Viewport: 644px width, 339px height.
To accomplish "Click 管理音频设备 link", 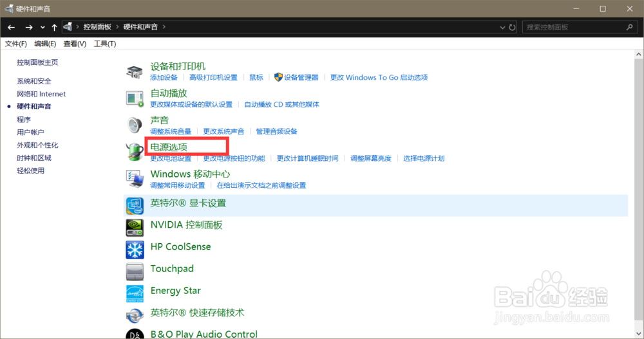I will coord(276,131).
